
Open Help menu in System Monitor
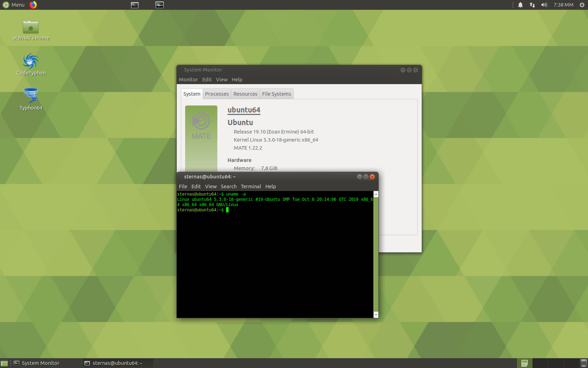(237, 80)
